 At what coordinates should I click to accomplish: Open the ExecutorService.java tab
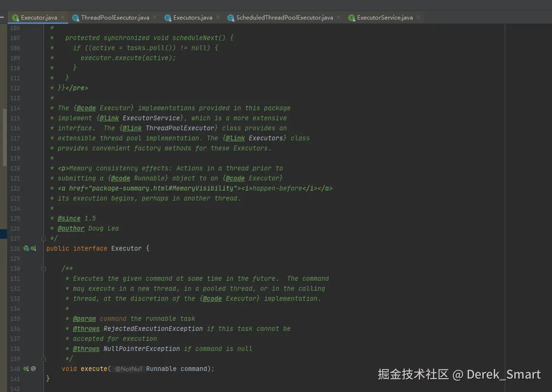click(385, 18)
